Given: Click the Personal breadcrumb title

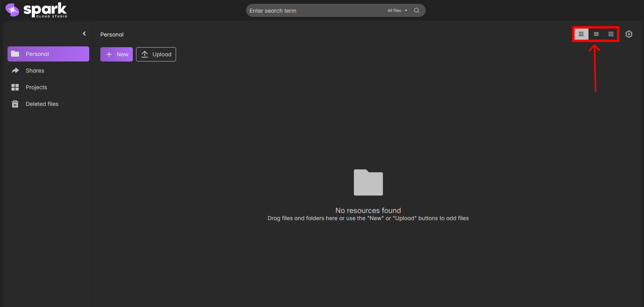Looking at the screenshot, I should [112, 35].
